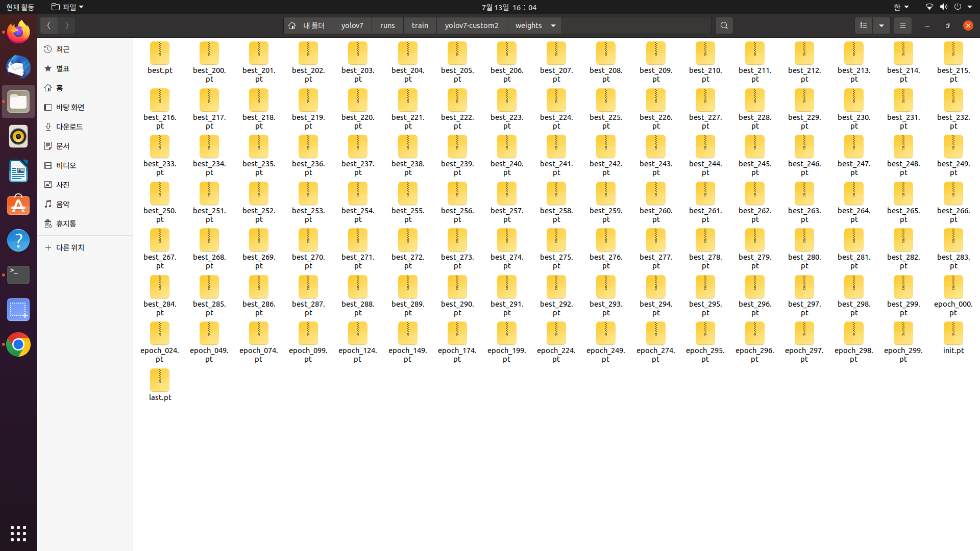This screenshot has width=980, height=551.
Task: Open the search icon in the toolbar
Action: [724, 26]
